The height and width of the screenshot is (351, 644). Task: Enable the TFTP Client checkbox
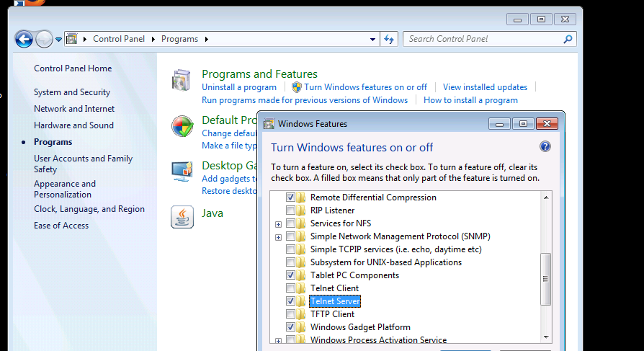291,314
